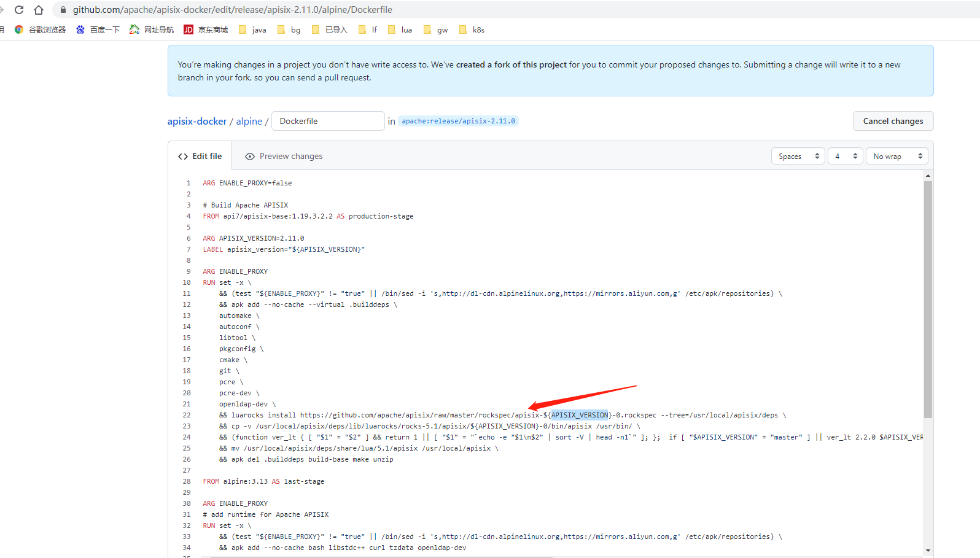The image size is (980, 558).
Task: Switch to the Edit file tab
Action: pos(200,156)
